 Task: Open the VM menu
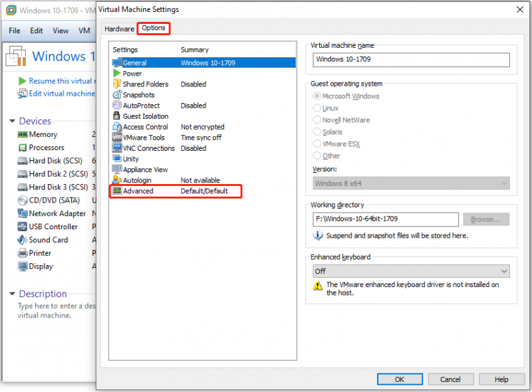[84, 31]
